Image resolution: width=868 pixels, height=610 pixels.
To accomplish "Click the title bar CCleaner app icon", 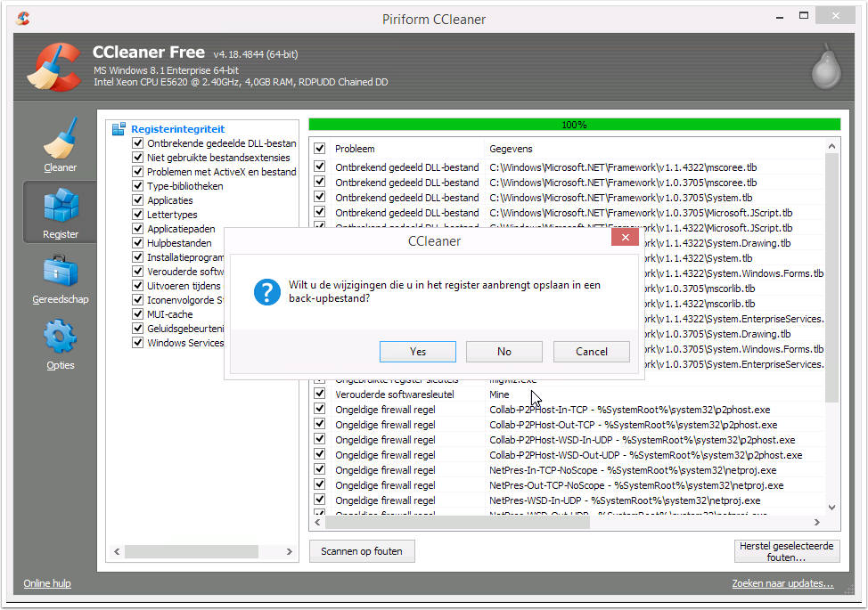I will click(x=23, y=19).
